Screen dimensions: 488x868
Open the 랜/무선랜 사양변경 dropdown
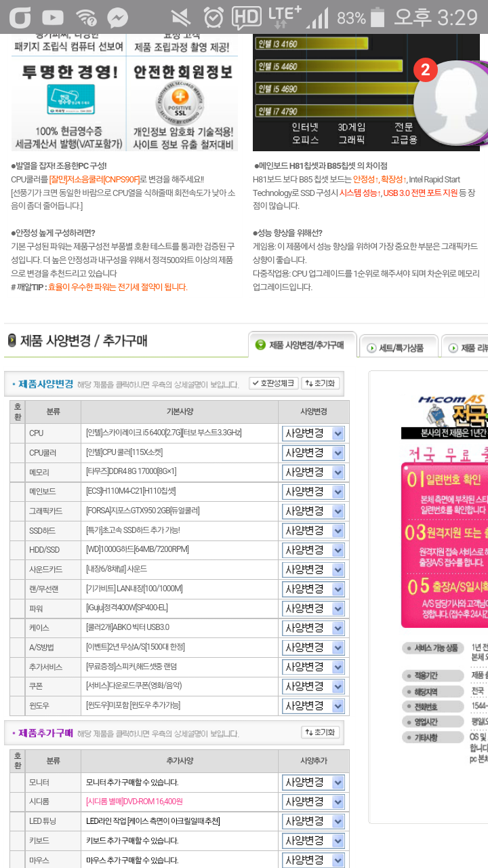coord(313,589)
